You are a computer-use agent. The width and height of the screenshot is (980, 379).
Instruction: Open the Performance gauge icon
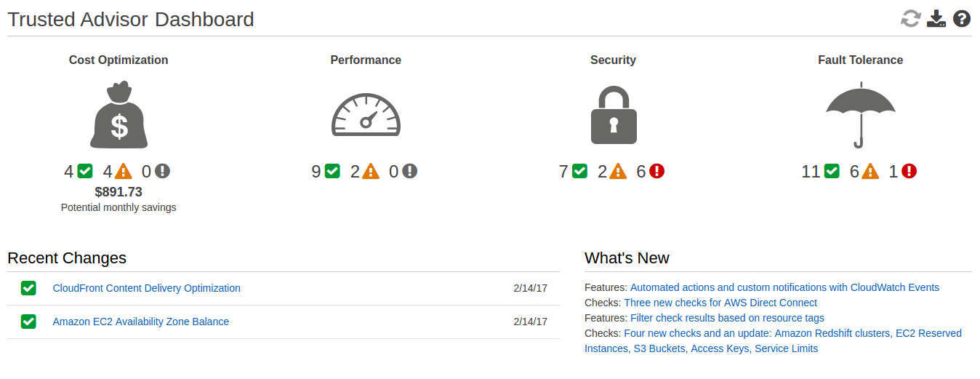coord(366,114)
